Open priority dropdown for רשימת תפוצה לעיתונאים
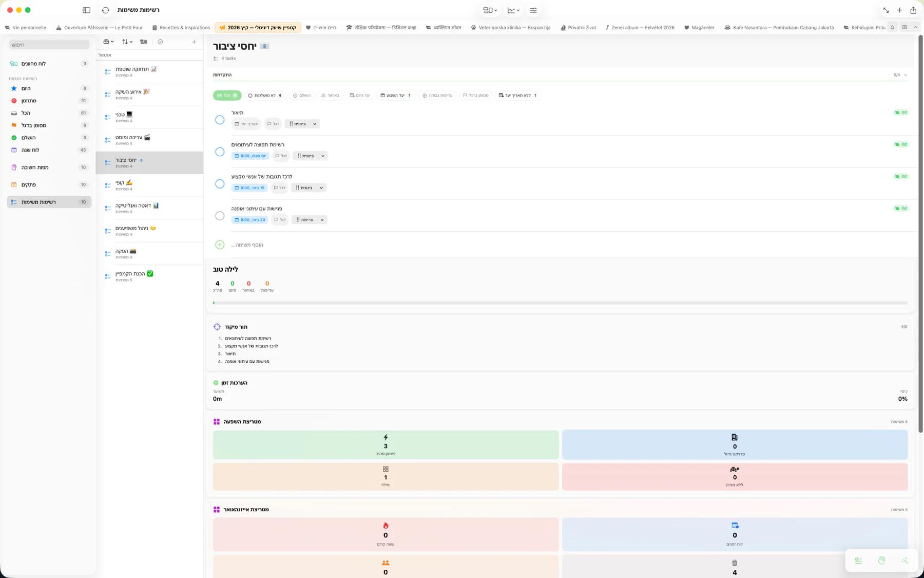Screen dimensions: 924x578 (x=310, y=156)
